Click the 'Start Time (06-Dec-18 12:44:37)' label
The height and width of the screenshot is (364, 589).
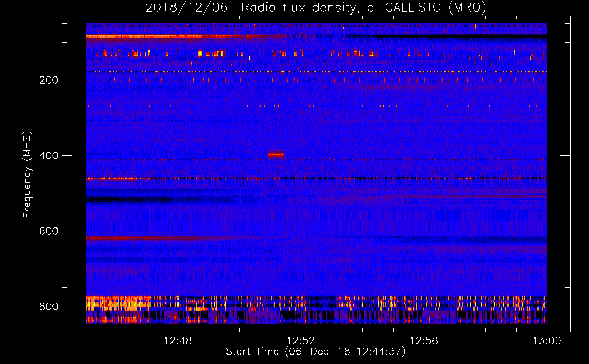pos(316,352)
